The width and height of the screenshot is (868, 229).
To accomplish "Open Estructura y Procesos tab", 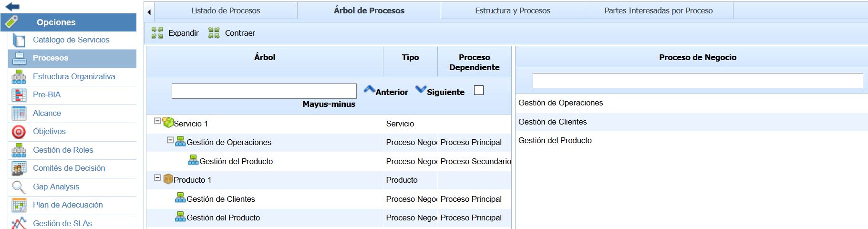I will 512,10.
